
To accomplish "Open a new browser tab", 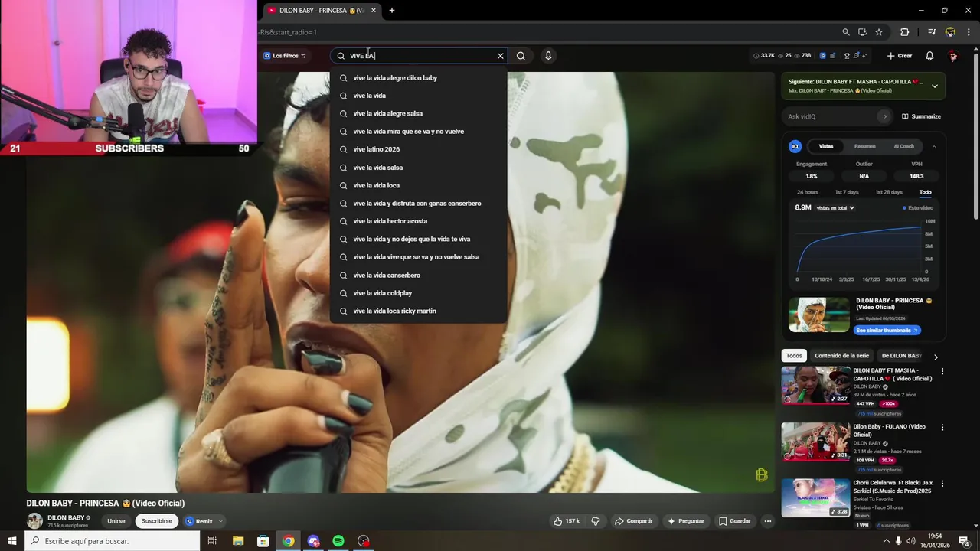I will click(x=392, y=11).
